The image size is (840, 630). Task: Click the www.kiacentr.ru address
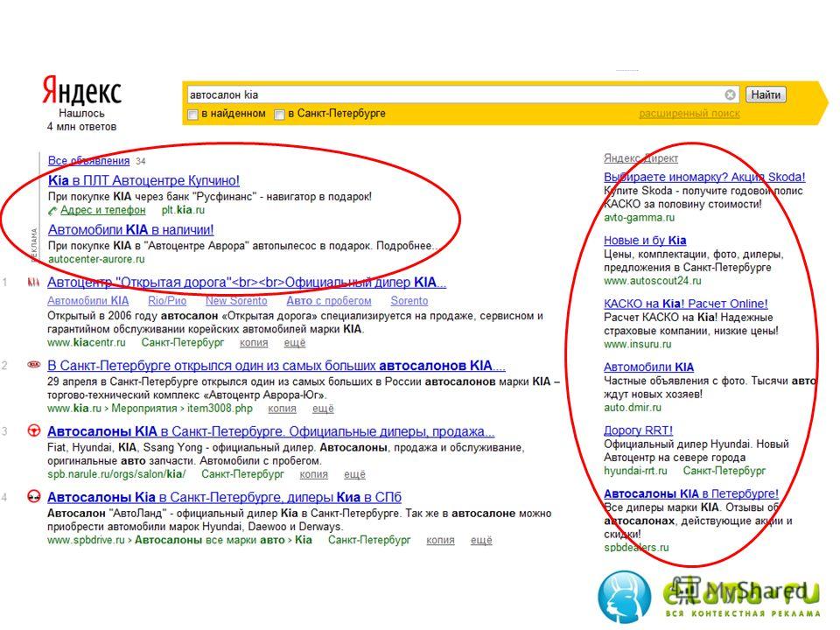87,342
